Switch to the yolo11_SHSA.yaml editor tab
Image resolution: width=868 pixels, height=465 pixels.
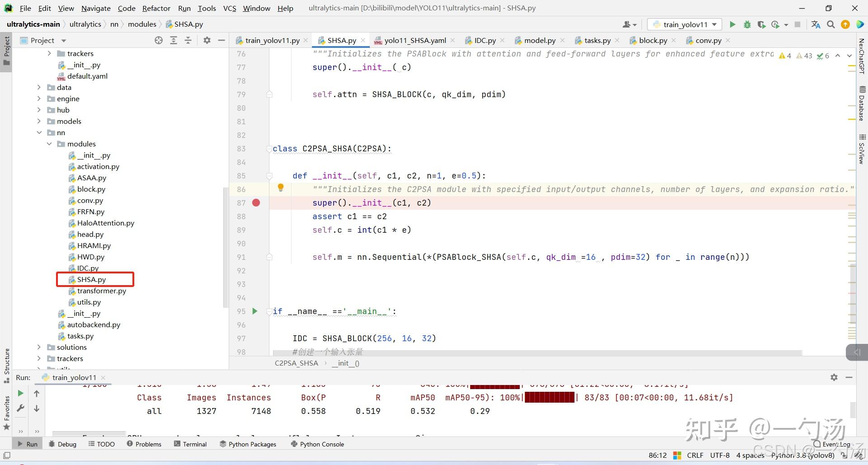[x=415, y=40]
